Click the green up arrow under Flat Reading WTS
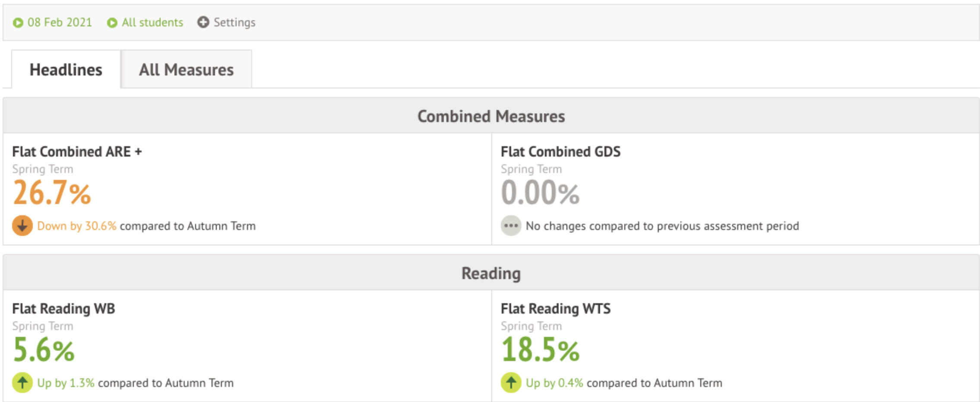 pyautogui.click(x=511, y=383)
